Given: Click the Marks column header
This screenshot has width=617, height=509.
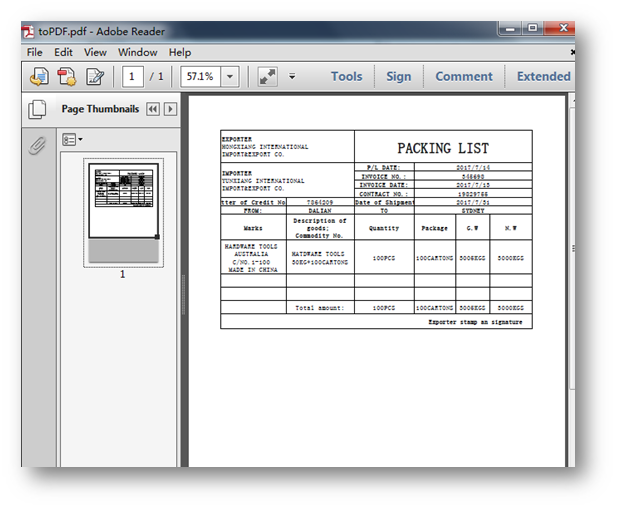Looking at the screenshot, I should tap(253, 228).
